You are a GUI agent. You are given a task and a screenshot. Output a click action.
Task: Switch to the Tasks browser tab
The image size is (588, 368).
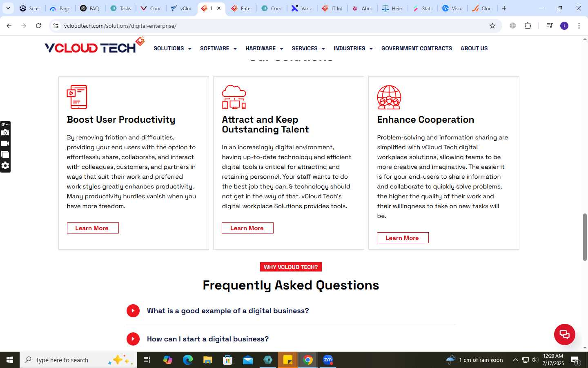pyautogui.click(x=121, y=8)
